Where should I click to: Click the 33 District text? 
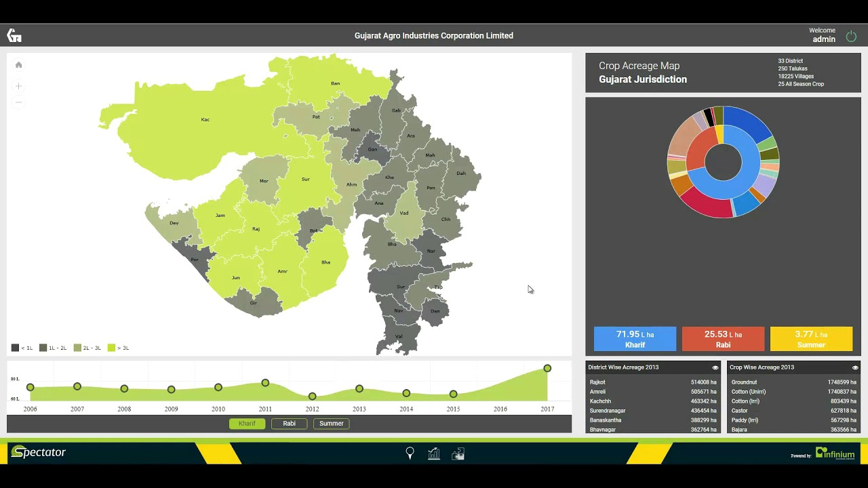click(x=791, y=61)
